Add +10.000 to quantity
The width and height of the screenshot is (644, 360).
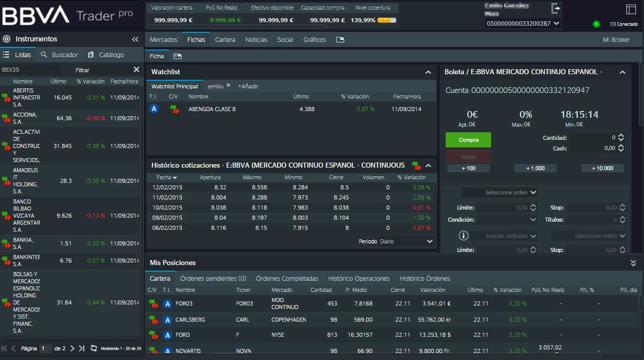pyautogui.click(x=603, y=168)
